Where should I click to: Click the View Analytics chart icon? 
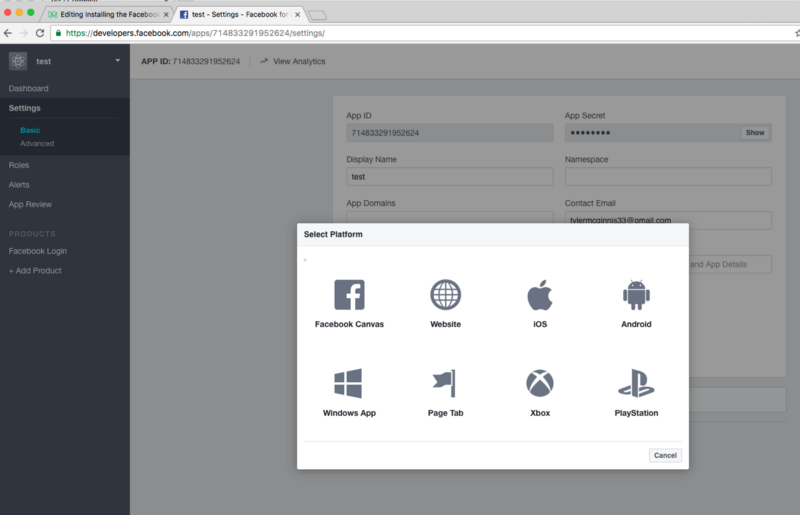pyautogui.click(x=264, y=61)
